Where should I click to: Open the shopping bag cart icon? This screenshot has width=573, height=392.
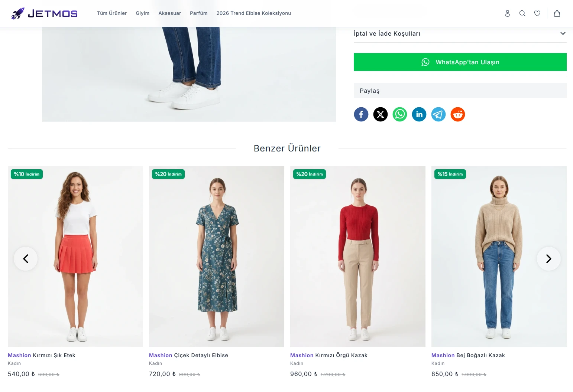coord(557,13)
